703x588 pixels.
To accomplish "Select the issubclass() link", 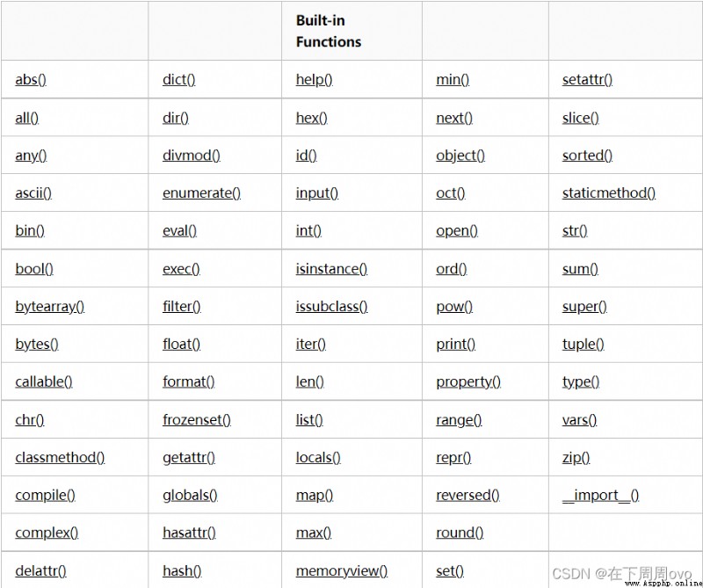I will click(x=331, y=307).
